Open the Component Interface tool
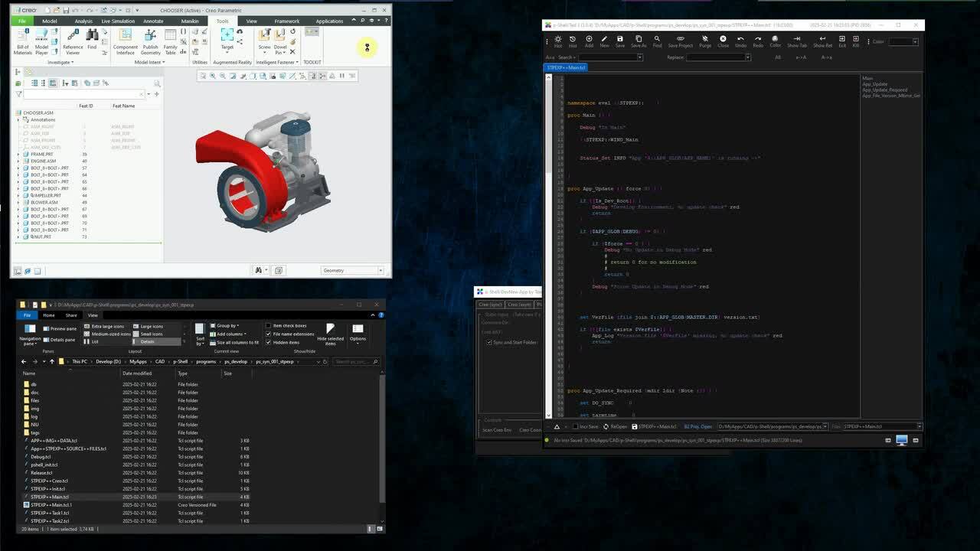Screen dimensions: 980x551 126,41
